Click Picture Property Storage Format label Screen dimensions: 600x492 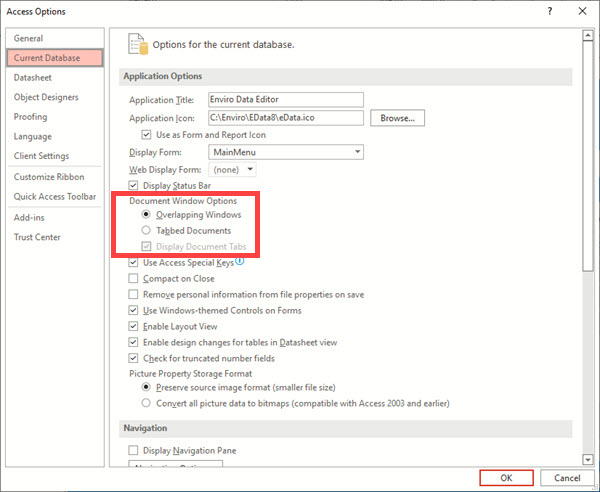point(191,373)
